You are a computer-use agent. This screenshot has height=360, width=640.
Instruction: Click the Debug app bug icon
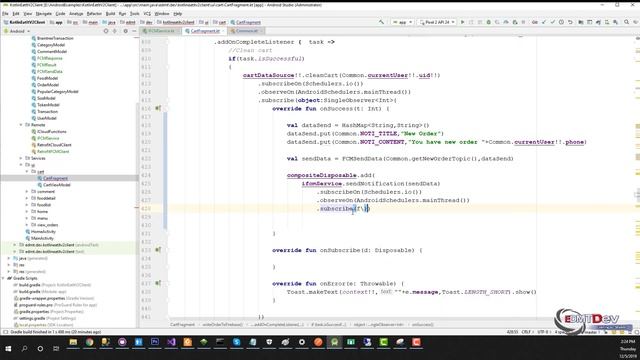click(489, 22)
